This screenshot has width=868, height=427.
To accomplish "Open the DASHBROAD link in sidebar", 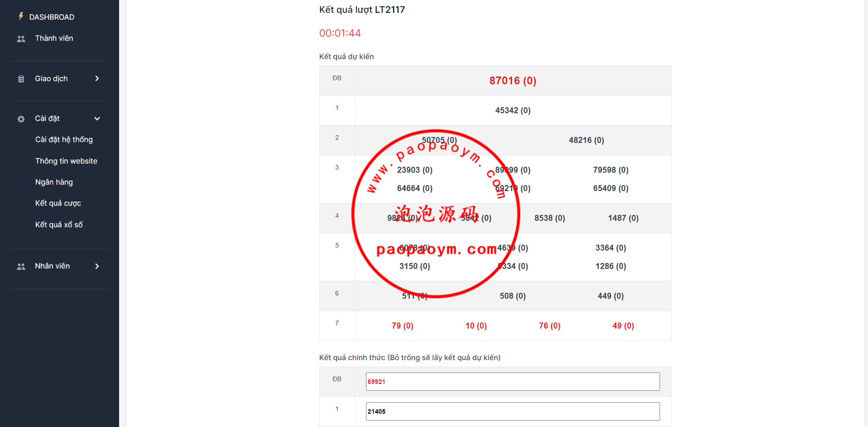I will [x=51, y=17].
